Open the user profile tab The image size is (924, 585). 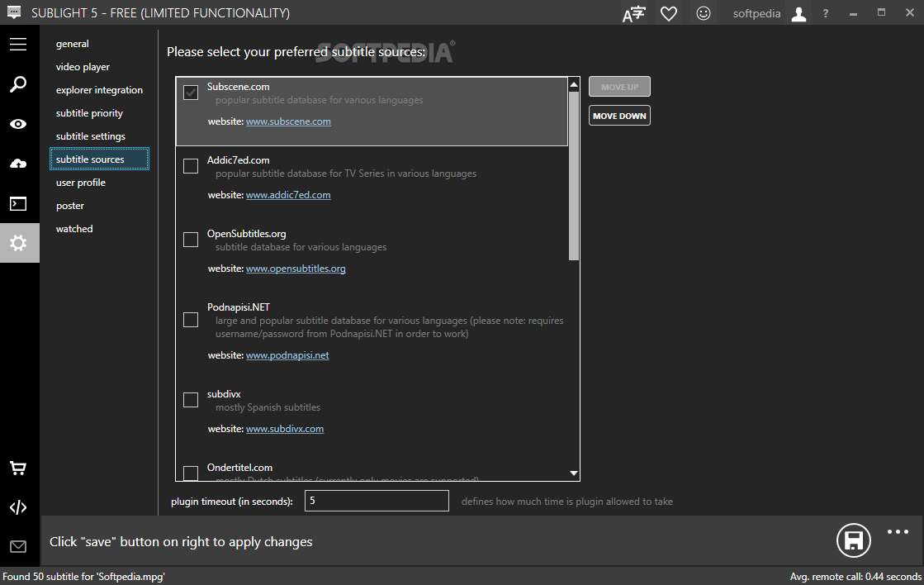81,183
